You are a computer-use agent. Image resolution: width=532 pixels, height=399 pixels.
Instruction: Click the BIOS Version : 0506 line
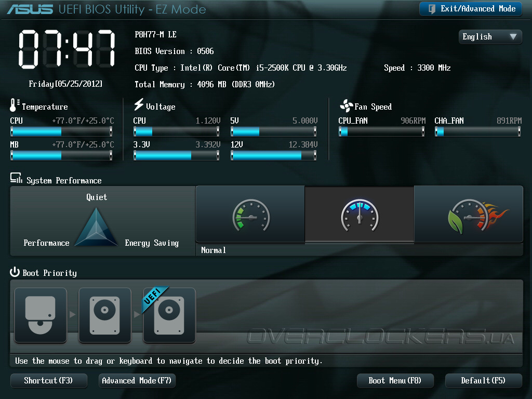point(174,51)
